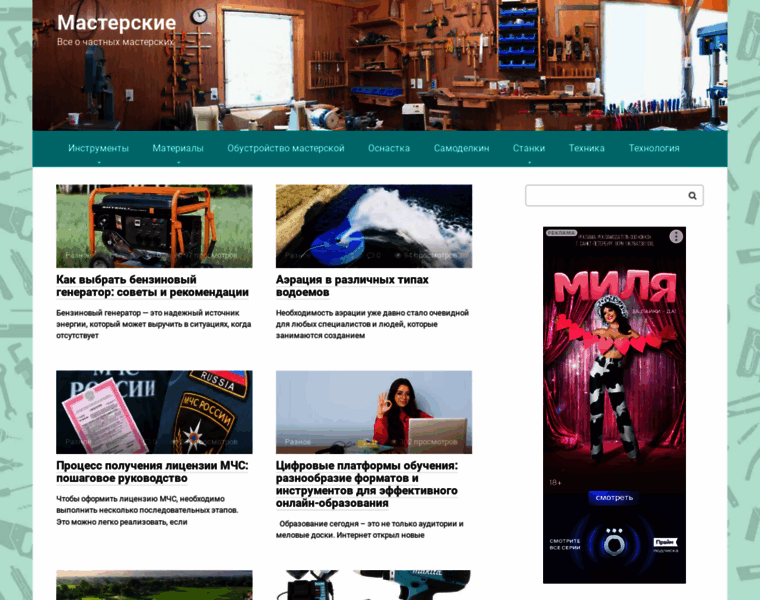Click the Makita drill thumbnail
Image resolution: width=760 pixels, height=600 pixels.
374,585
